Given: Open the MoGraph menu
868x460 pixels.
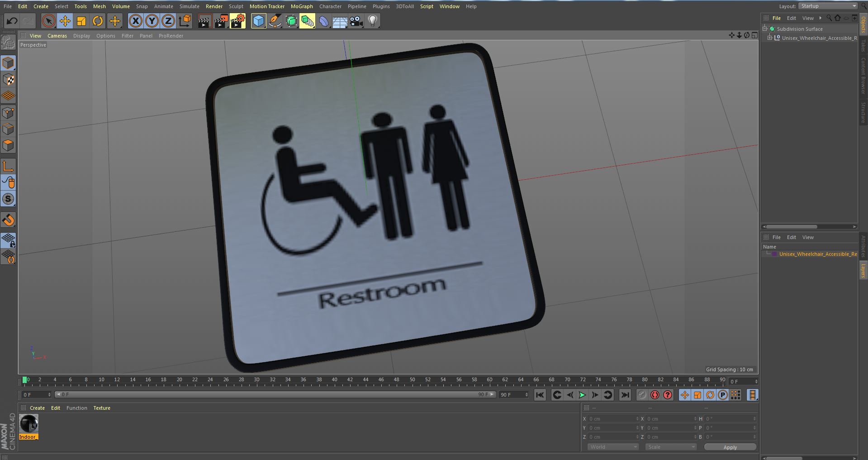Looking at the screenshot, I should [x=302, y=6].
